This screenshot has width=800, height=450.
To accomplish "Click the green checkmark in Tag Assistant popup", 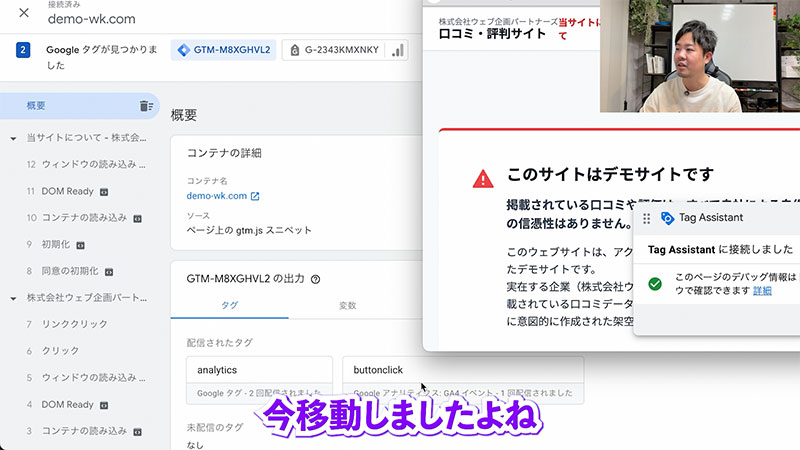I will [655, 284].
